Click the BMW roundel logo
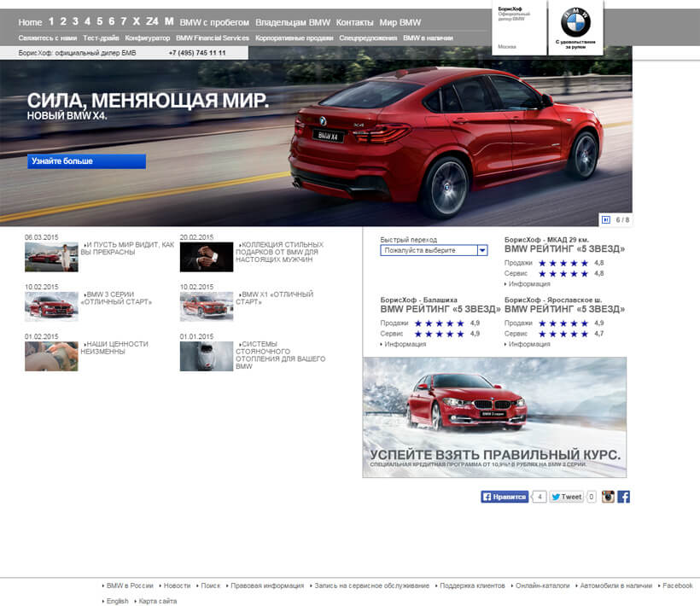The image size is (700, 606). pyautogui.click(x=575, y=22)
